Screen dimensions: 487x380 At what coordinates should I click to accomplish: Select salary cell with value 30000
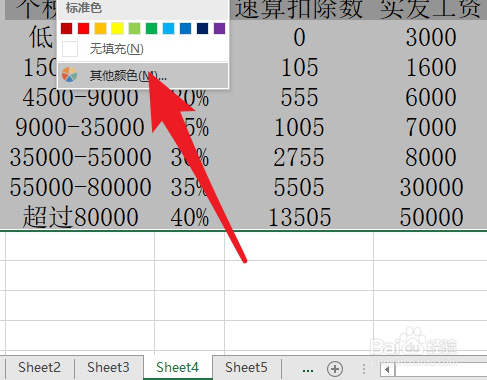click(430, 187)
